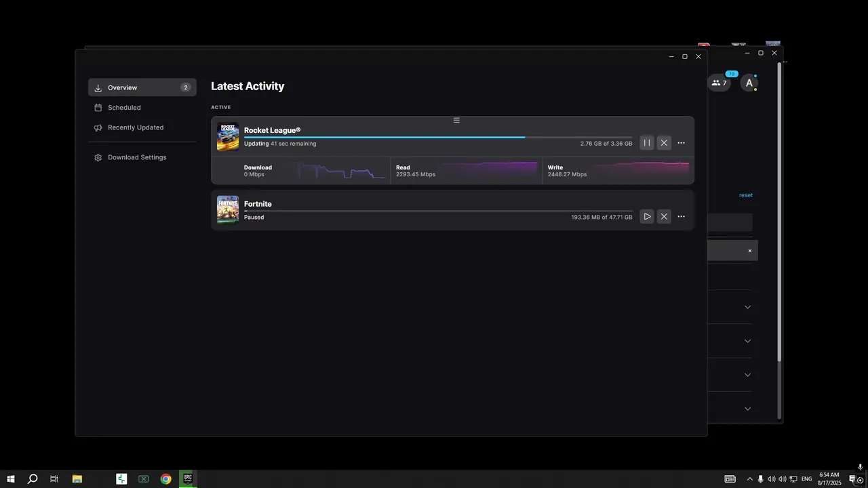Image resolution: width=868 pixels, height=488 pixels.
Task: Switch input language via ENG indicator
Action: point(807,479)
